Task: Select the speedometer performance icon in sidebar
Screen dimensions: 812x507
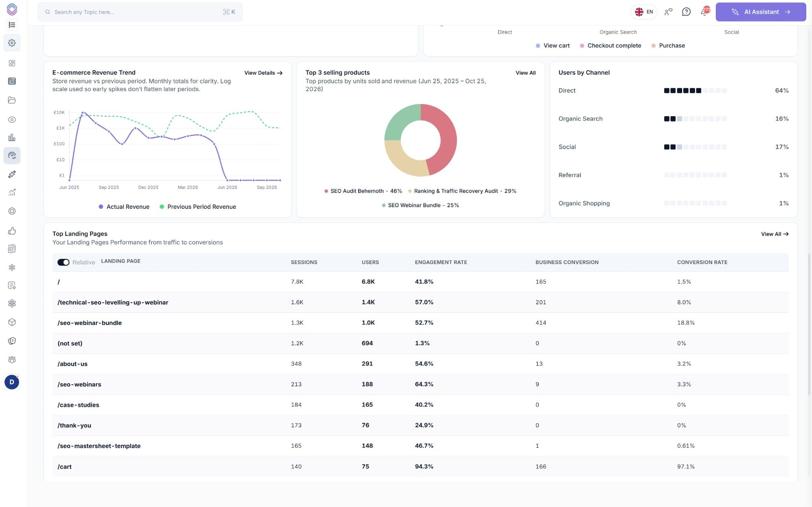Action: coord(12,156)
